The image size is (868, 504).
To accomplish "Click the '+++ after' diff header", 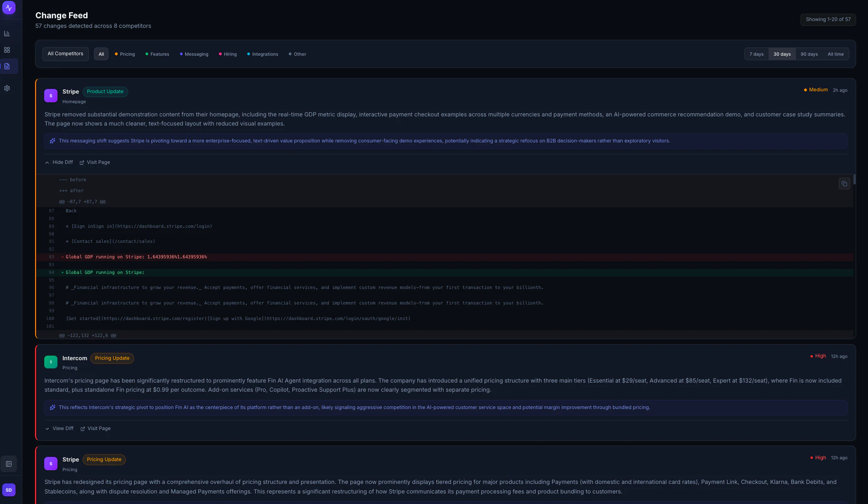I will [x=71, y=191].
